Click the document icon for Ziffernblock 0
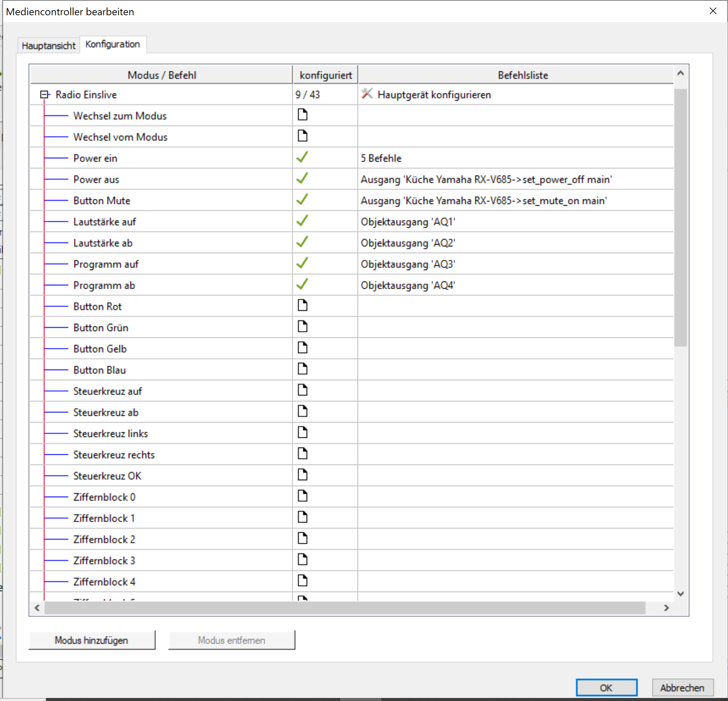Screen dimensions: 728x701 [302, 496]
